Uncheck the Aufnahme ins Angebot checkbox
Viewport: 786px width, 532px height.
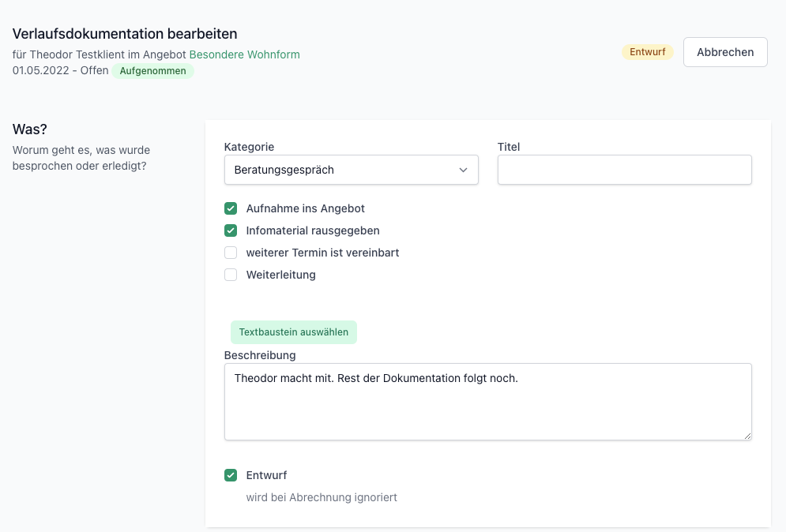click(x=231, y=208)
